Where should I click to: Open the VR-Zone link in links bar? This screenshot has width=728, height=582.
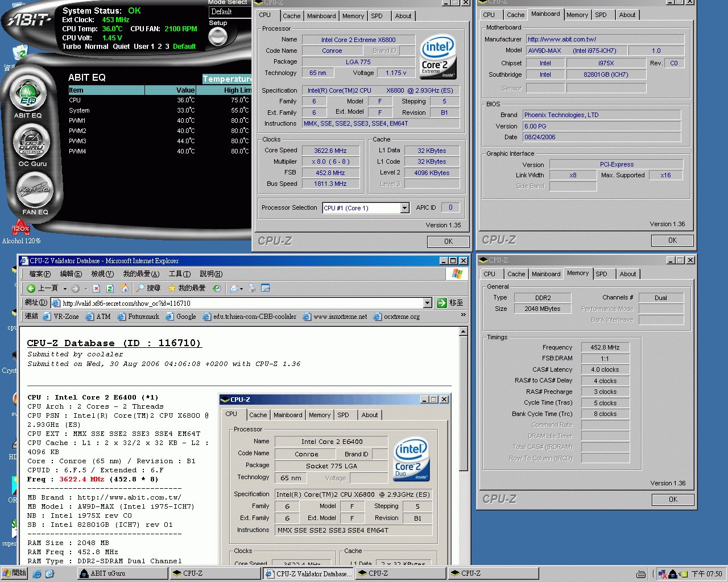(61, 317)
